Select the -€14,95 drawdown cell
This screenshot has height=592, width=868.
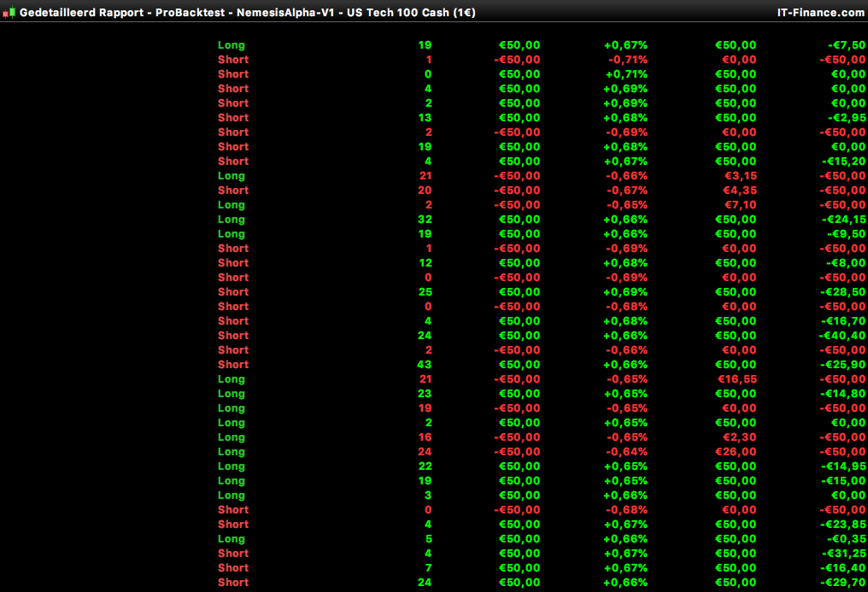point(843,466)
